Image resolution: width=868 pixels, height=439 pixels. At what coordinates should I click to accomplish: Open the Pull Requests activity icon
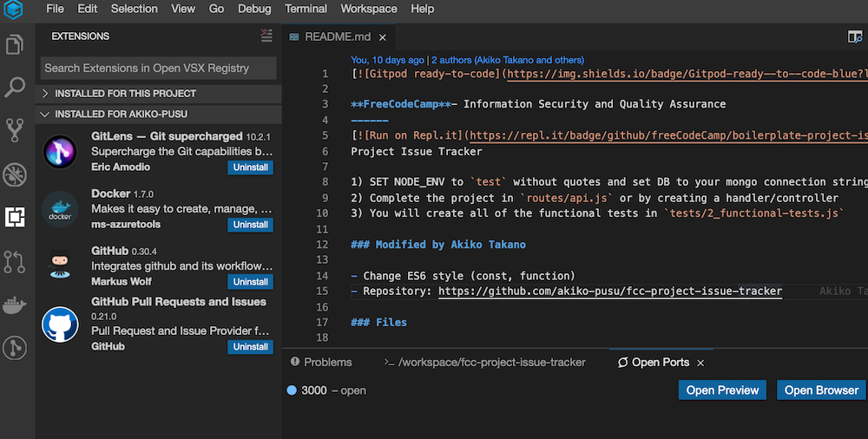point(15,262)
